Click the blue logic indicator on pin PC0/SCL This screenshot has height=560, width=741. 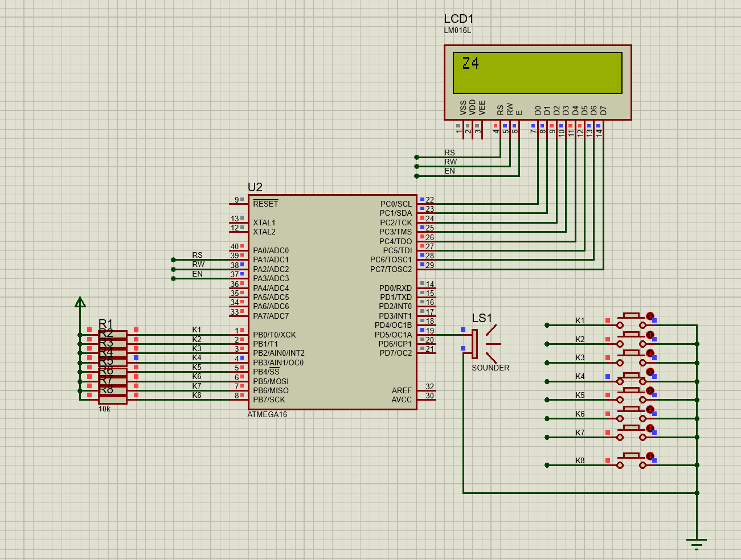(421, 200)
